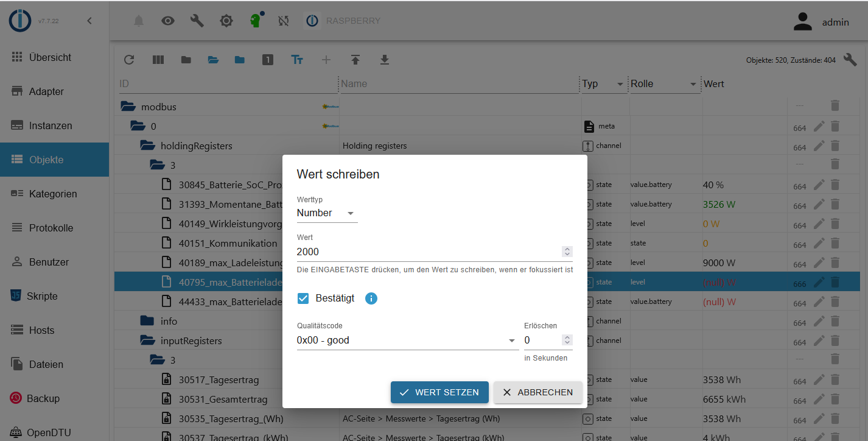
Task: Upload objects via the upload arrow icon
Action: pyautogui.click(x=355, y=60)
